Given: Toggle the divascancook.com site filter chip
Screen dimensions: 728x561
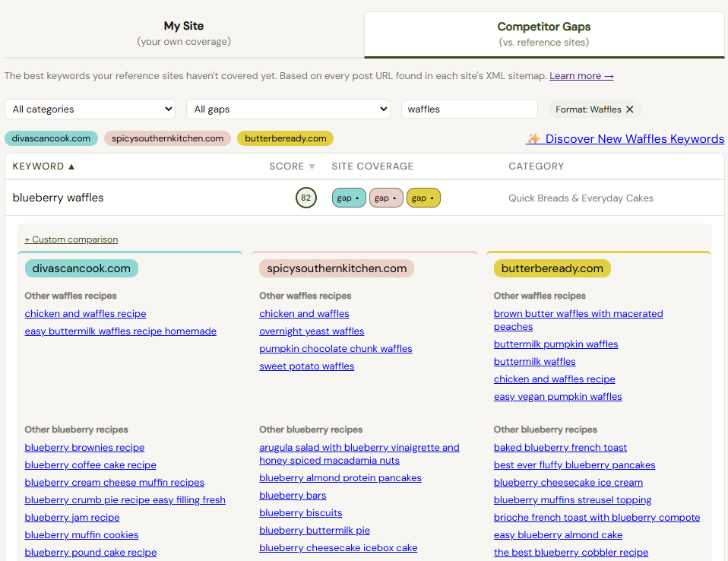Looking at the screenshot, I should coord(51,138).
